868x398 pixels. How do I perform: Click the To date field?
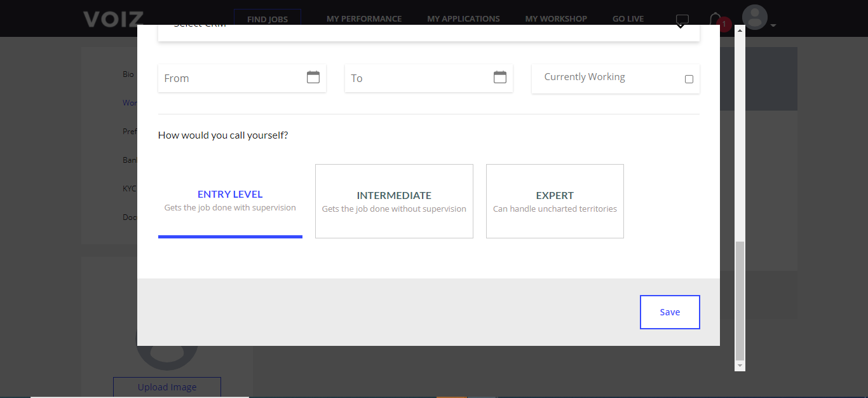coord(429,78)
